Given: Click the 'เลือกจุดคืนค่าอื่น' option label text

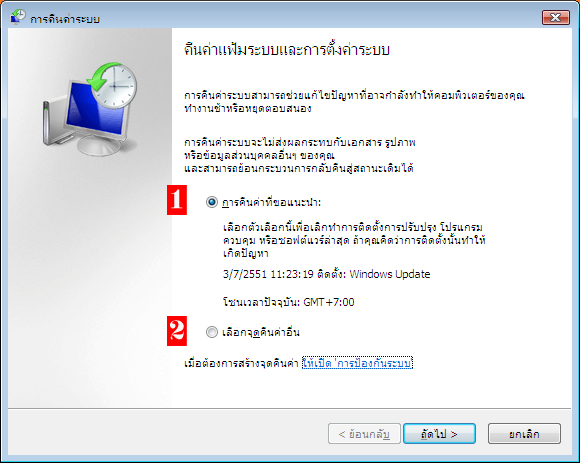Looking at the screenshot, I should pyautogui.click(x=261, y=332).
